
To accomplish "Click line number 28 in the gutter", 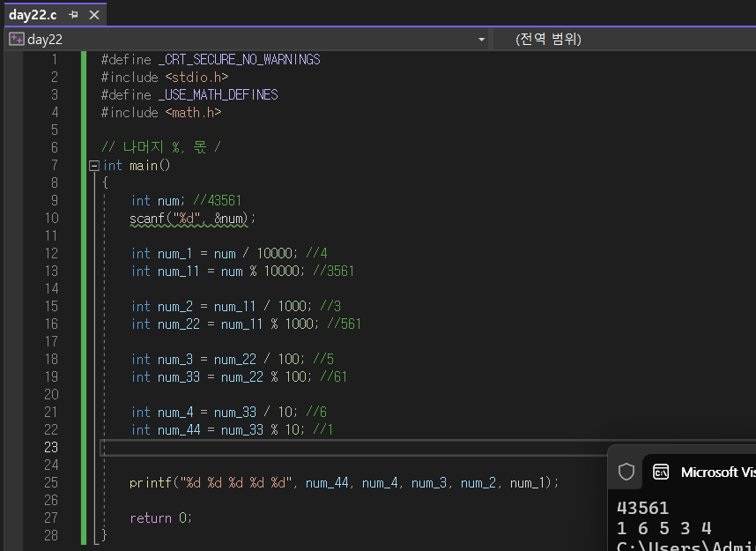I will pyautogui.click(x=51, y=535).
